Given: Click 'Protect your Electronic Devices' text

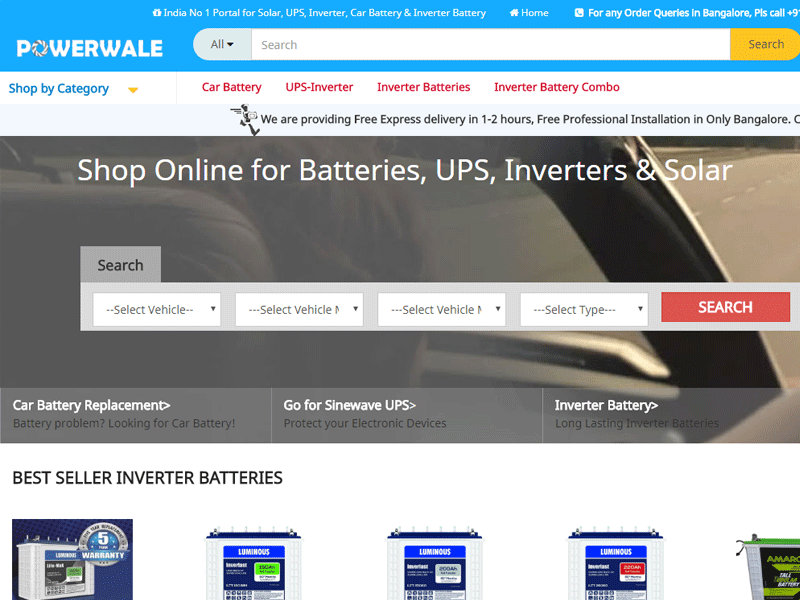Looking at the screenshot, I should (365, 423).
